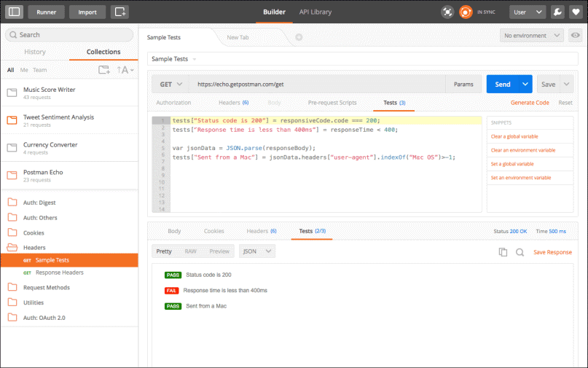Expand the No environment dropdown
The height and width of the screenshot is (368, 588).
pyautogui.click(x=531, y=35)
